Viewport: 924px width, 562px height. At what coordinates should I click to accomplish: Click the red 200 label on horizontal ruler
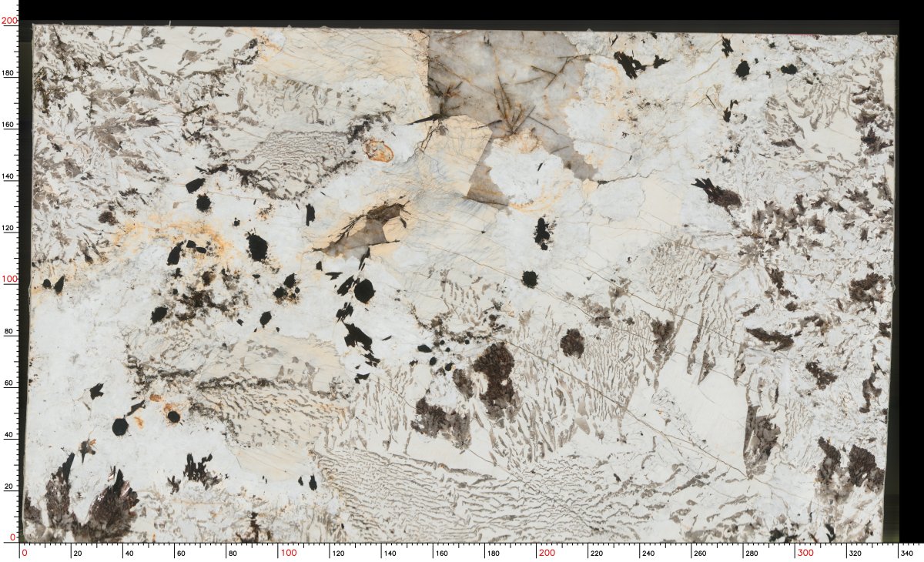point(547,553)
